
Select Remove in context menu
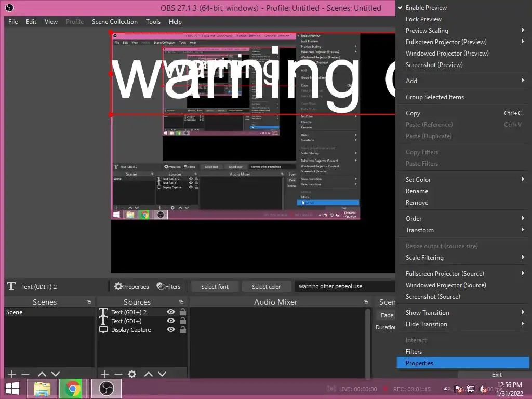click(x=462, y=203)
